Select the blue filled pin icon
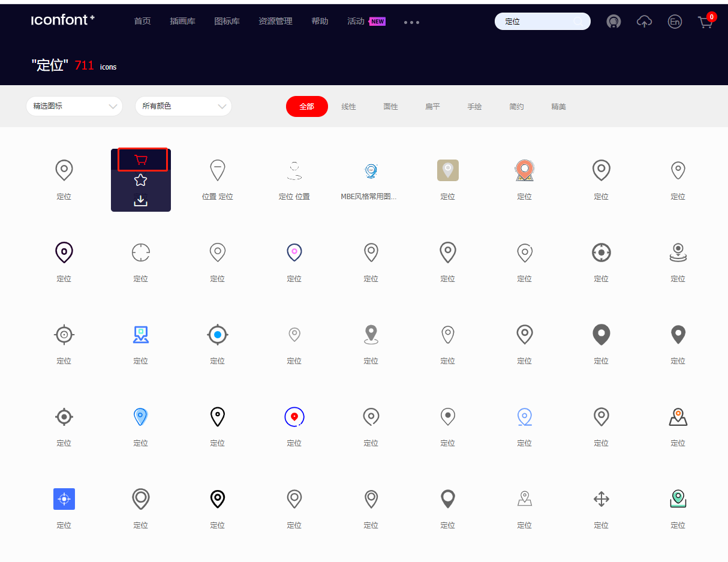 click(x=141, y=417)
